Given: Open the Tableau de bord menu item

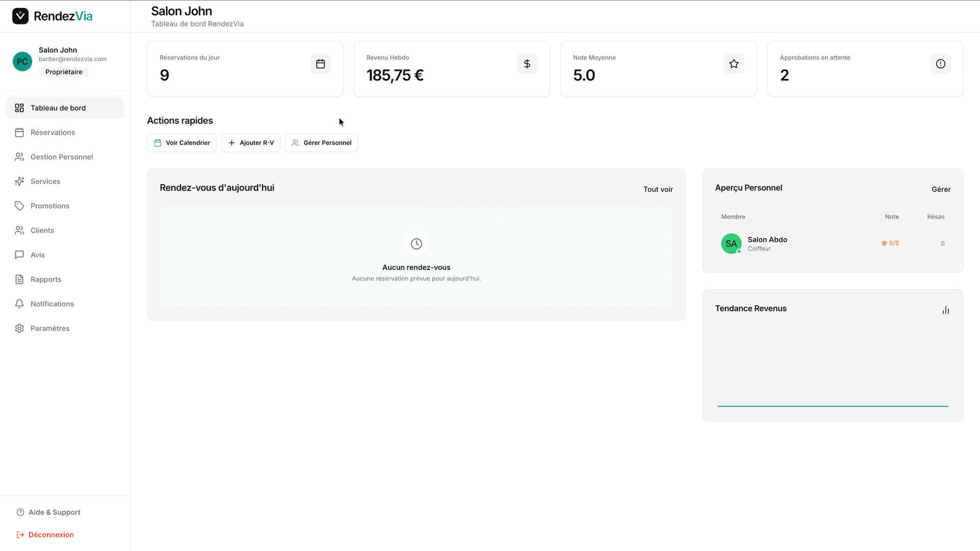Looking at the screenshot, I should coord(65,108).
